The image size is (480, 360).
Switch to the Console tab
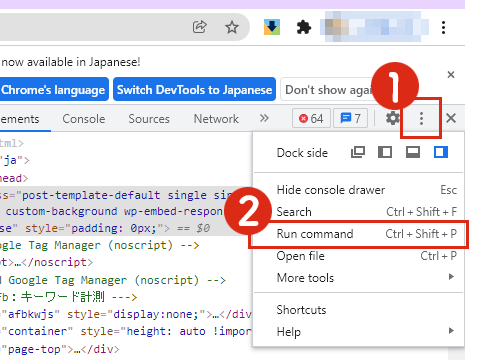(84, 119)
